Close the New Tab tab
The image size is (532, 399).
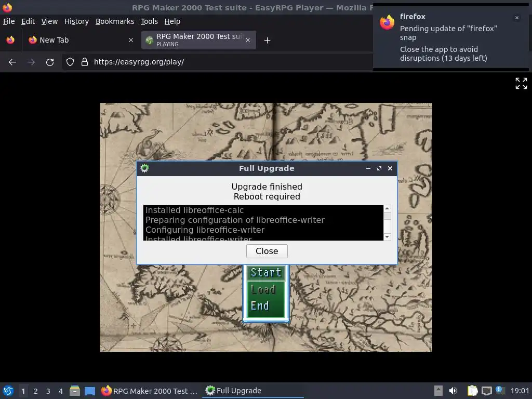(x=131, y=40)
